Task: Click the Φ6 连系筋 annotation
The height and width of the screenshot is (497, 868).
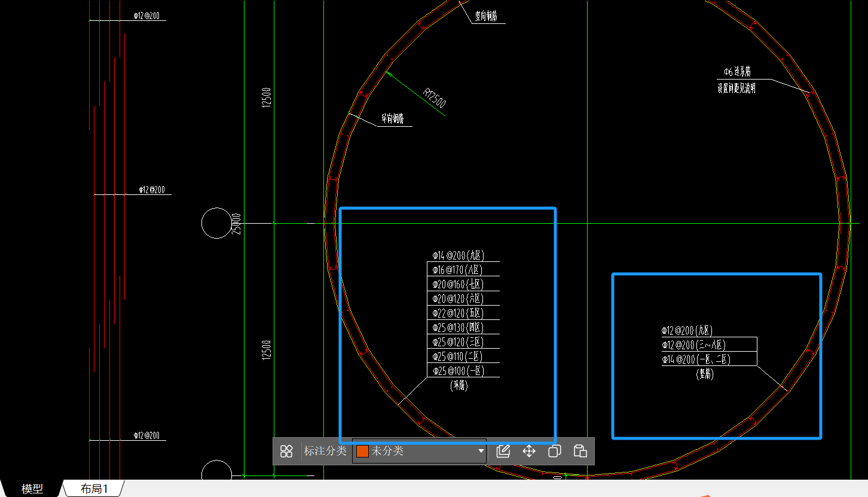Action: click(736, 72)
